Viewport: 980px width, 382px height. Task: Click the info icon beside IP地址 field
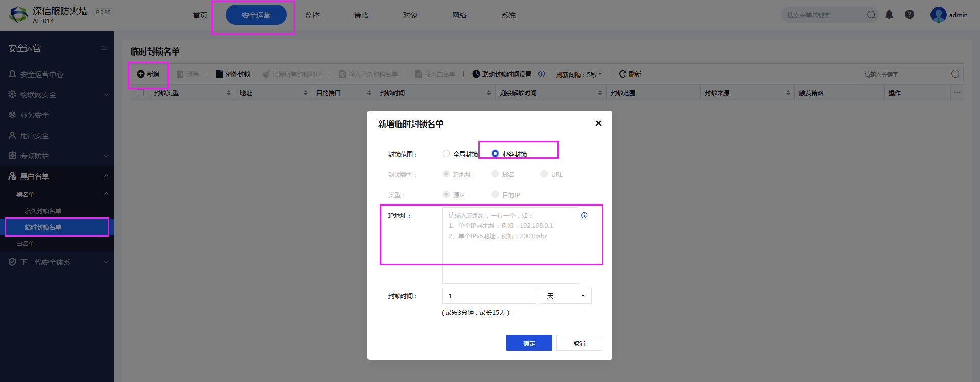(x=584, y=215)
